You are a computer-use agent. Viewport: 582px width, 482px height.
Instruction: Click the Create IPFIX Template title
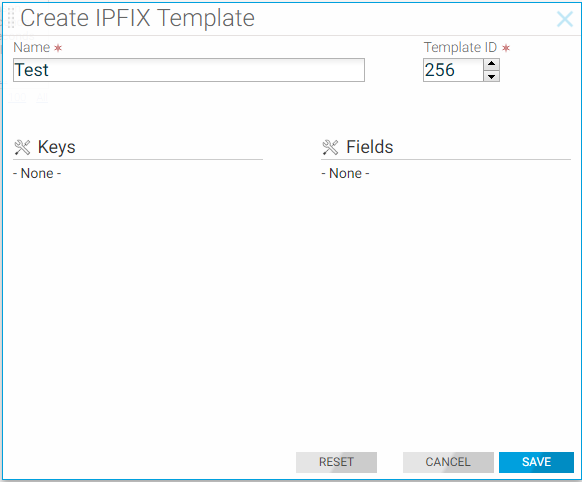coord(137,18)
